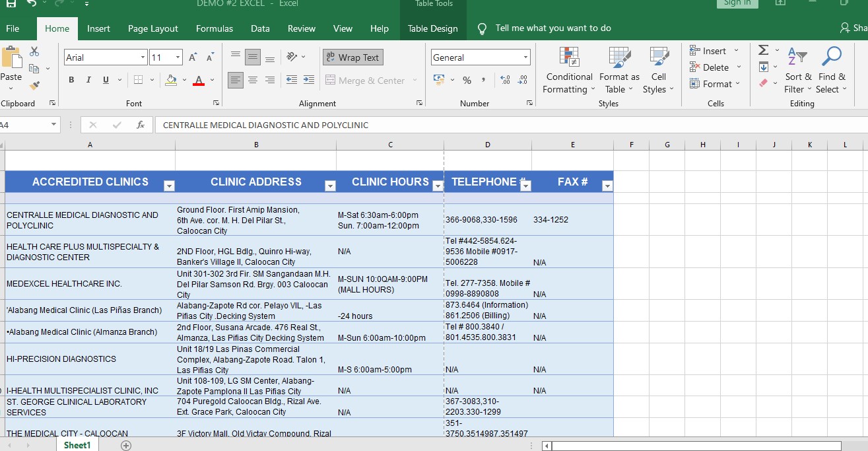Open font color dropdown arrow

(212, 80)
